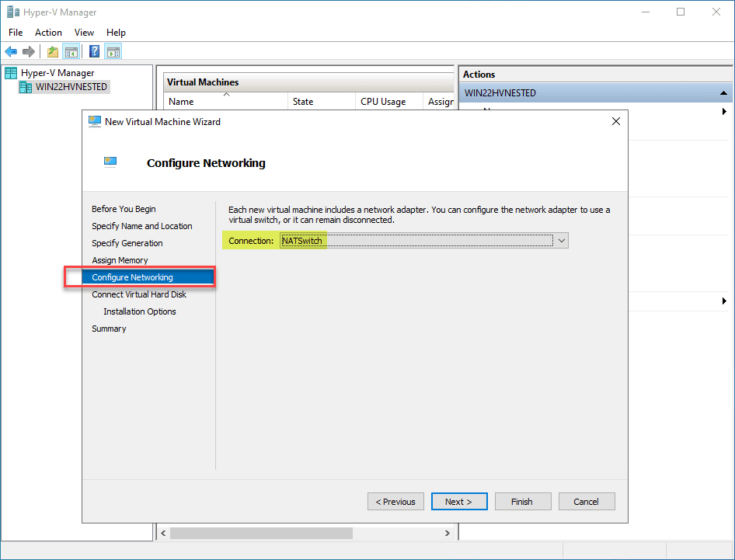Click the WIN22HVNESTED server icon in tree
This screenshot has height=560, width=735.
[x=26, y=87]
